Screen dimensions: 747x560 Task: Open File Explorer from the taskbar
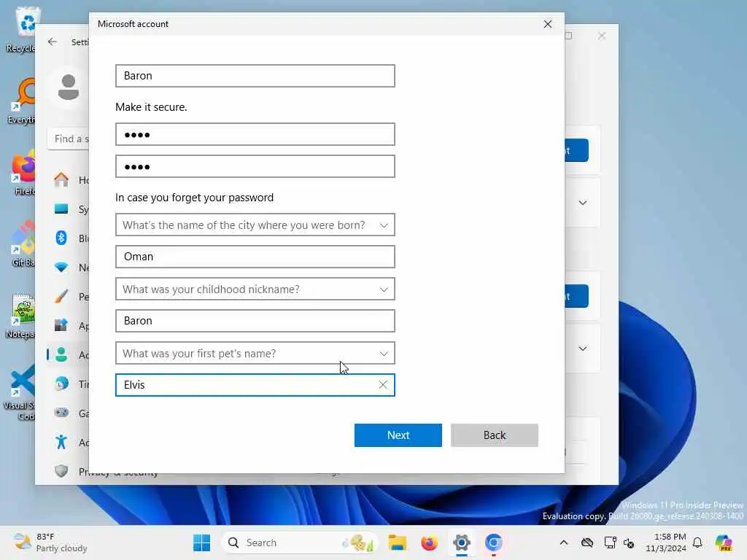(397, 542)
